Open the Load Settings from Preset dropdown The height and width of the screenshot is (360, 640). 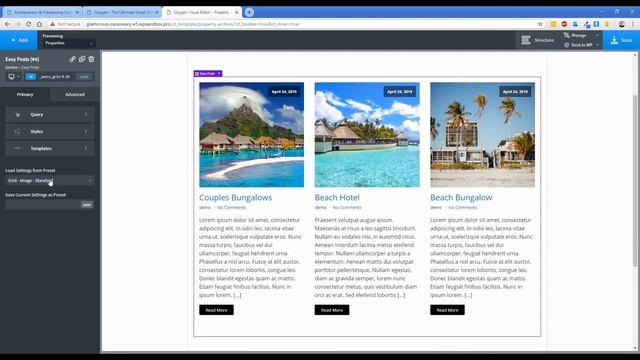(50, 180)
